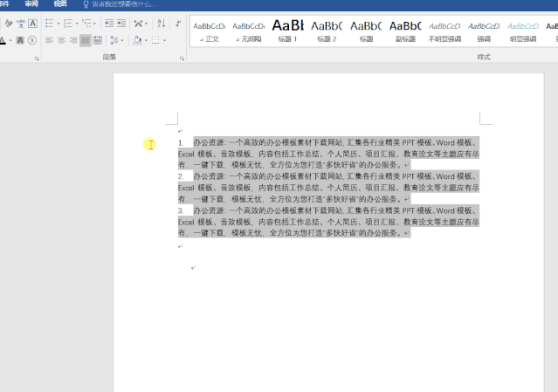The height and width of the screenshot is (392, 558).
Task: Open the Asian layout dropdown arrow
Action: 146,24
